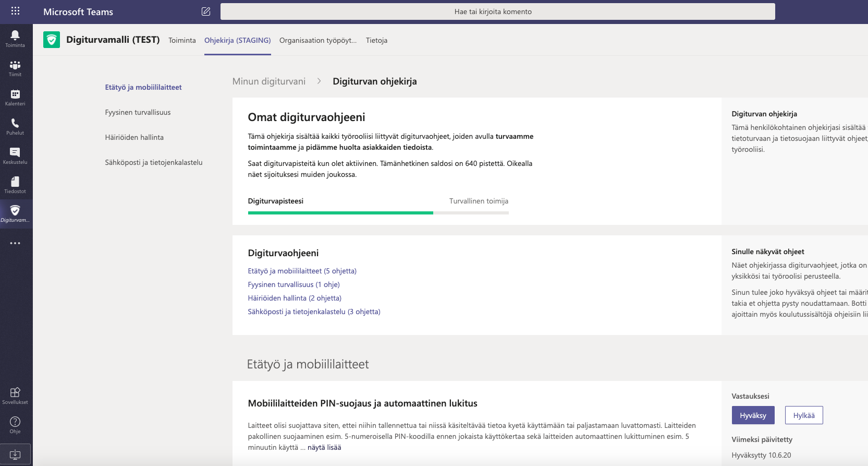Expand text with näytä lisää link
868x466 pixels.
click(x=324, y=447)
